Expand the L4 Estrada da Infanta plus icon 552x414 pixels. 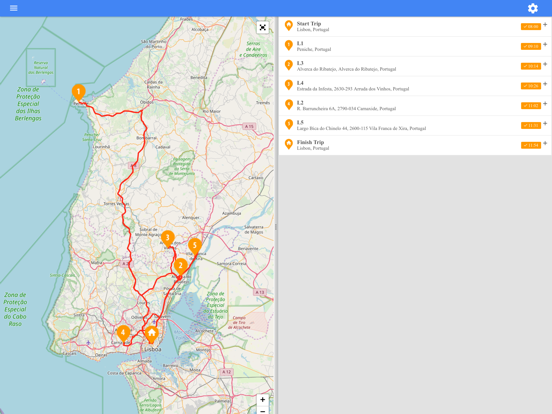coord(545,84)
